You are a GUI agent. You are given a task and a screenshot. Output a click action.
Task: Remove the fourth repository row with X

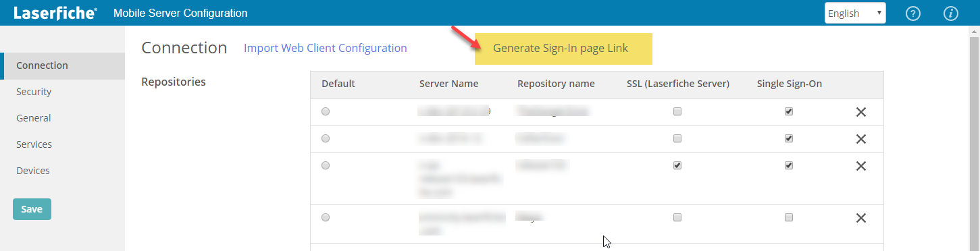coord(861,218)
